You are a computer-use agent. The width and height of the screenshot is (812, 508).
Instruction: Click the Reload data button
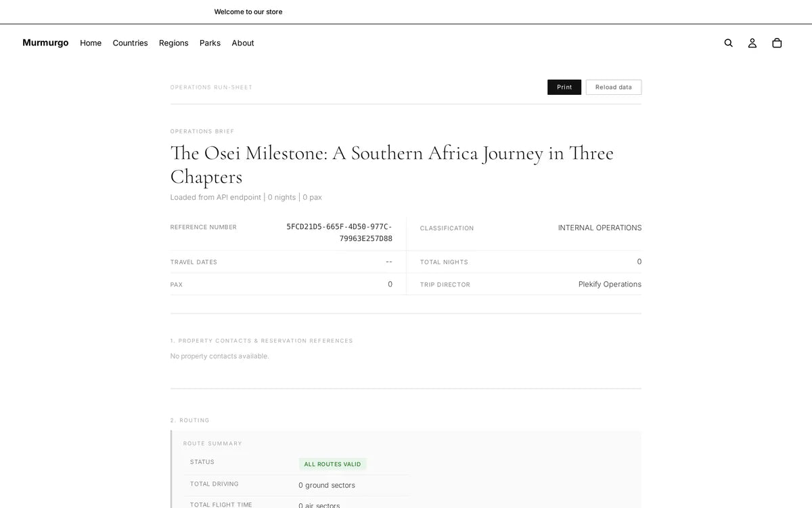tap(614, 87)
